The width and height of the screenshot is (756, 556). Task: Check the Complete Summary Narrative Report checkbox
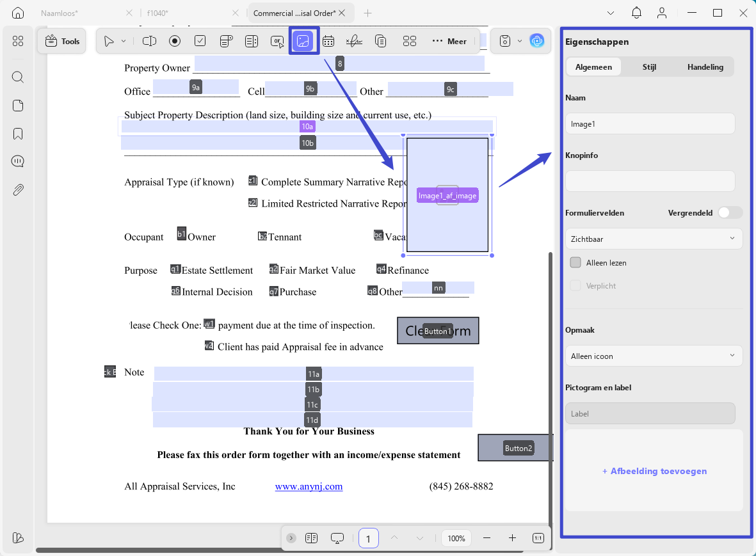point(253,181)
